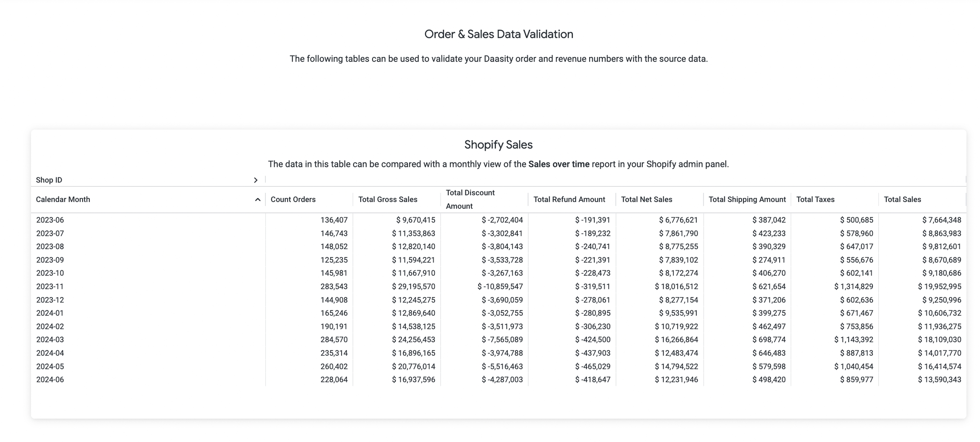The image size is (980, 442).
Task: Click the Total Refund Amount column header
Action: [569, 199]
